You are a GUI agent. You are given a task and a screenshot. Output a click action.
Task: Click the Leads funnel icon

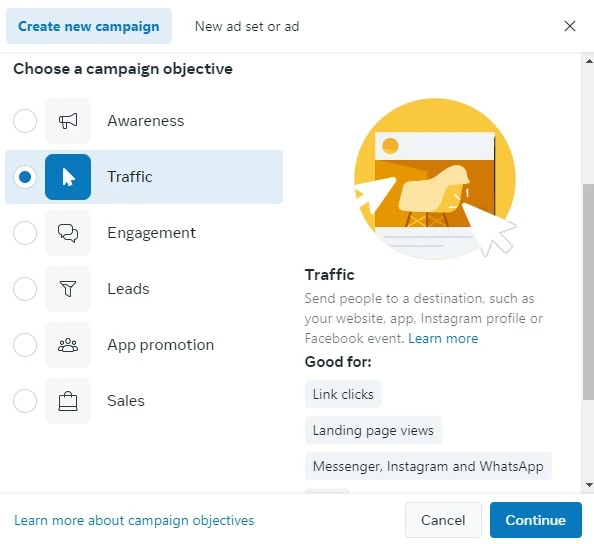[68, 289]
